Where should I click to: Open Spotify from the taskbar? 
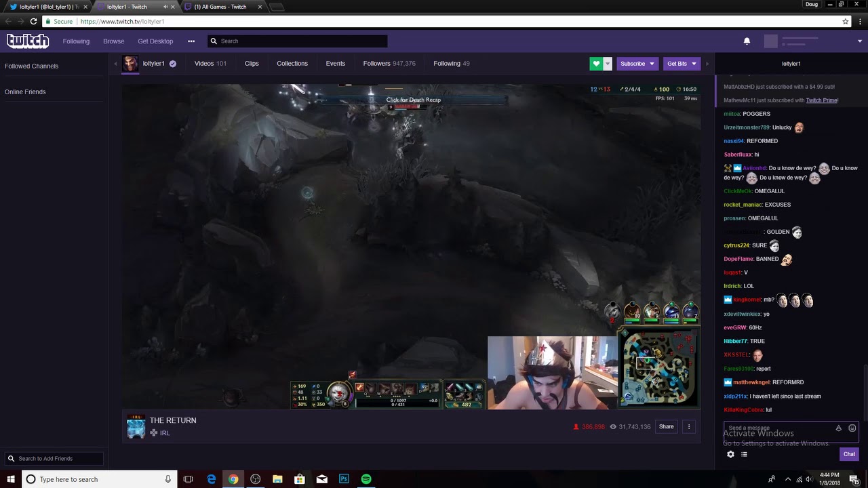click(x=366, y=479)
